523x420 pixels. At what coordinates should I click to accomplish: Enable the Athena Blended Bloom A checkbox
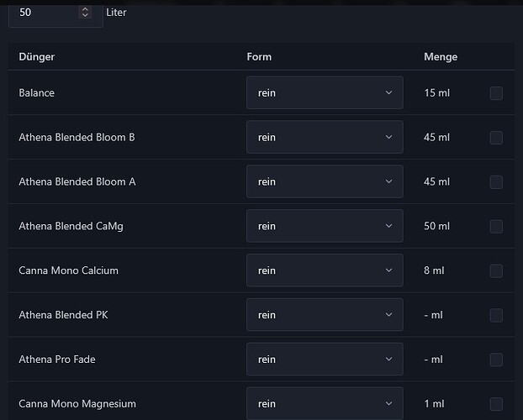(496, 182)
